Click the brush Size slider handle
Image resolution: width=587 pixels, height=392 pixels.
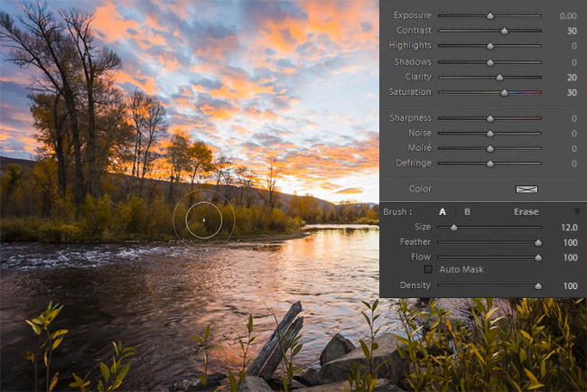tap(453, 228)
